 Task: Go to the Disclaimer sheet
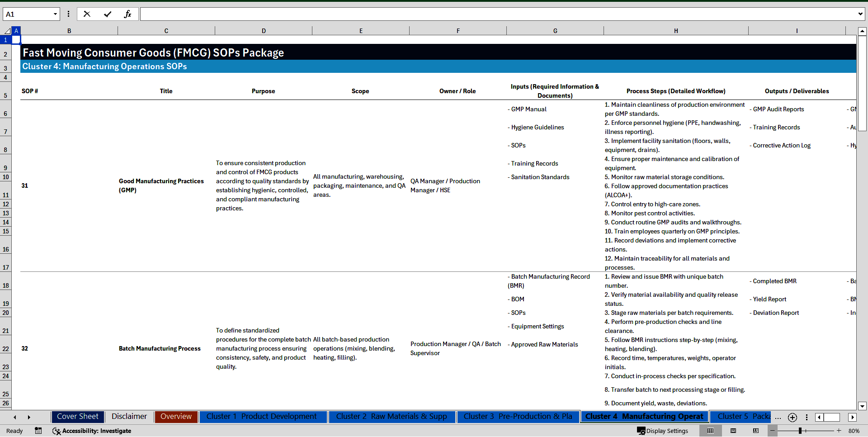click(129, 416)
